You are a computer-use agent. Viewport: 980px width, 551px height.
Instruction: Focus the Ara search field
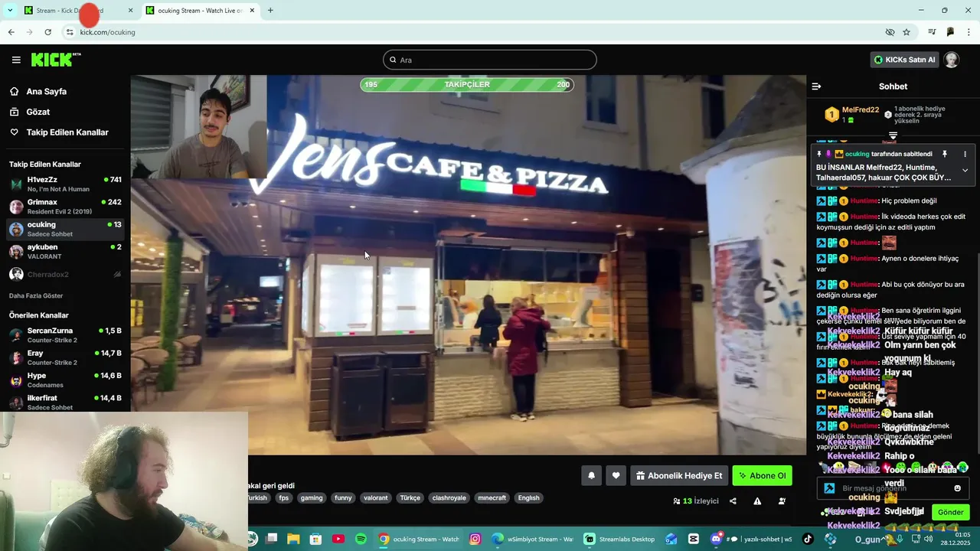pos(490,60)
